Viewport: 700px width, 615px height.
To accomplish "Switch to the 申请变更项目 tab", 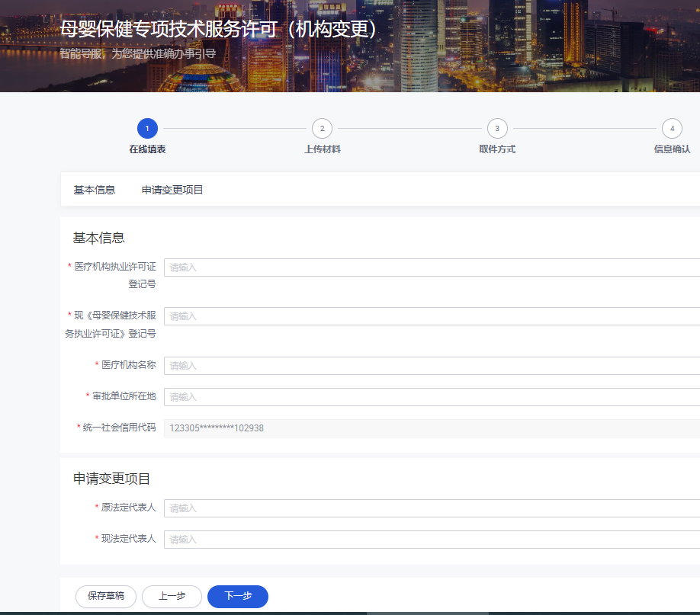I will tap(172, 190).
